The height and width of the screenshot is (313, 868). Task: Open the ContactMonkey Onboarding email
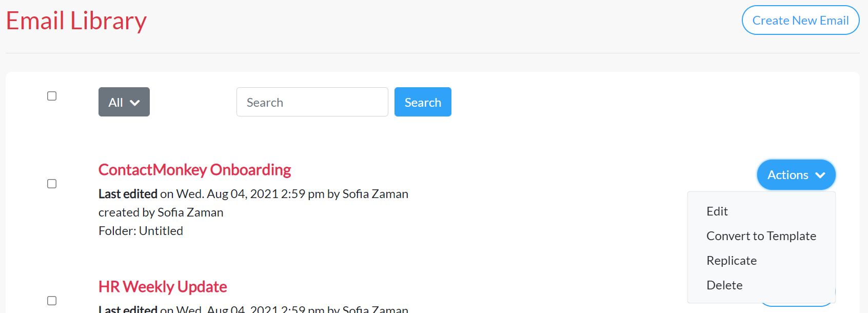coord(194,169)
